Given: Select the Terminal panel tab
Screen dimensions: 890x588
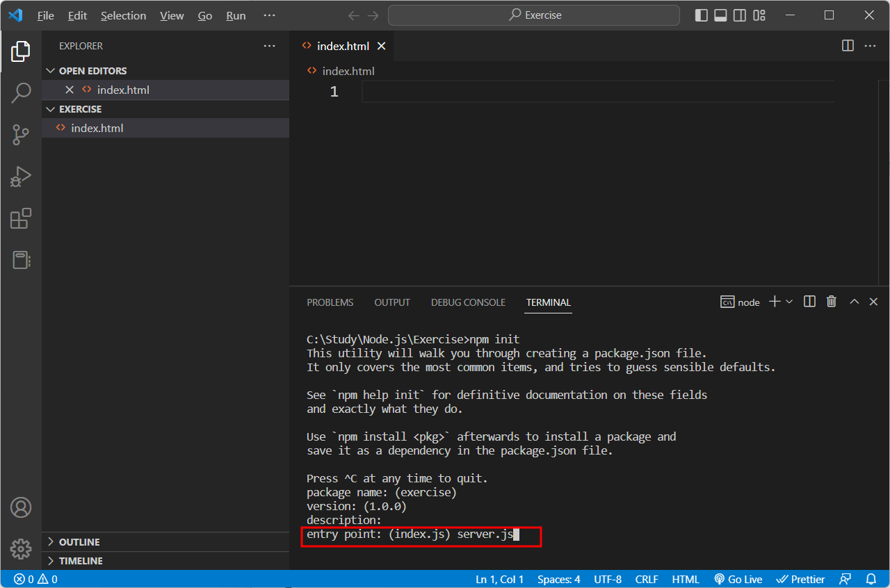Looking at the screenshot, I should (549, 302).
